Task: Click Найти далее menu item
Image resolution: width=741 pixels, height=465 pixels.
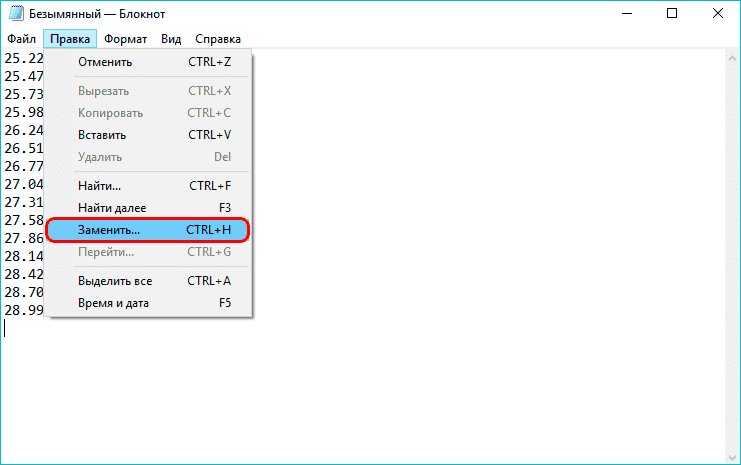Action: click(x=112, y=207)
